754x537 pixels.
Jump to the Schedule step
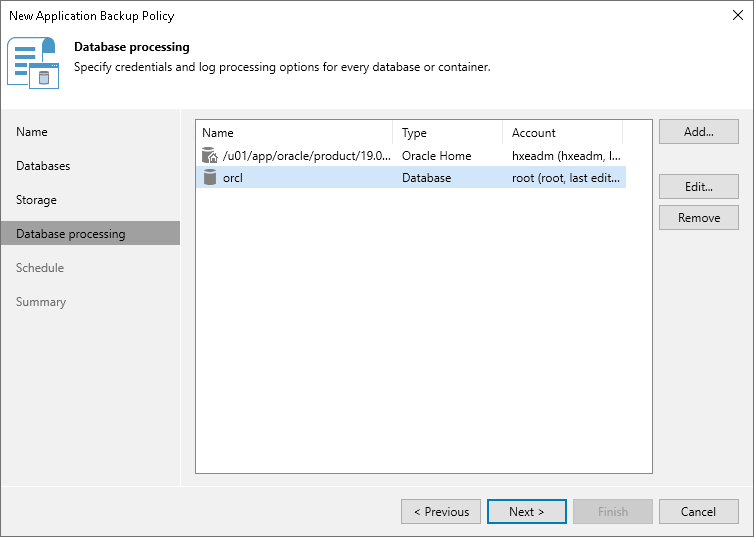(x=40, y=268)
